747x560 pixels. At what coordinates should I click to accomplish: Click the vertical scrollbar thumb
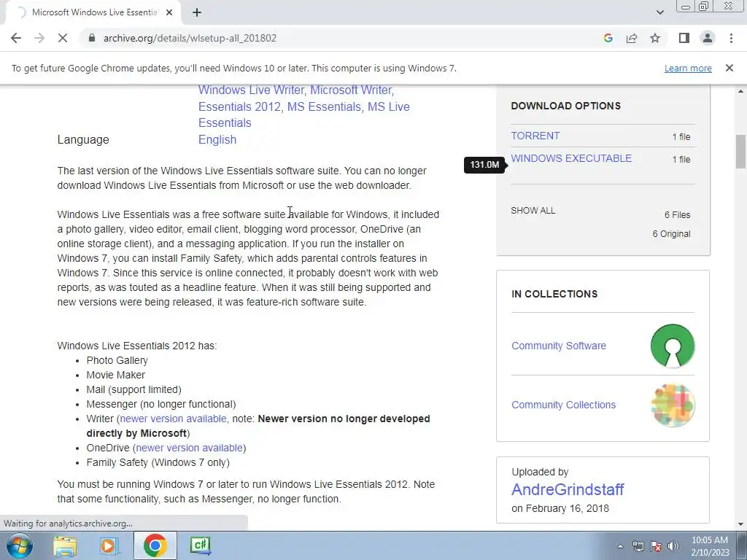point(741,152)
